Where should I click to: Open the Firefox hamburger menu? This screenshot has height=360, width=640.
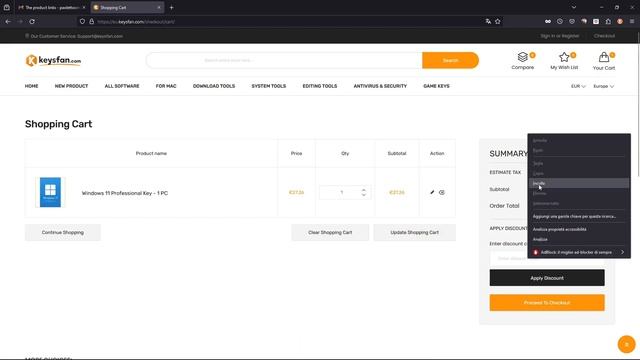[632, 21]
